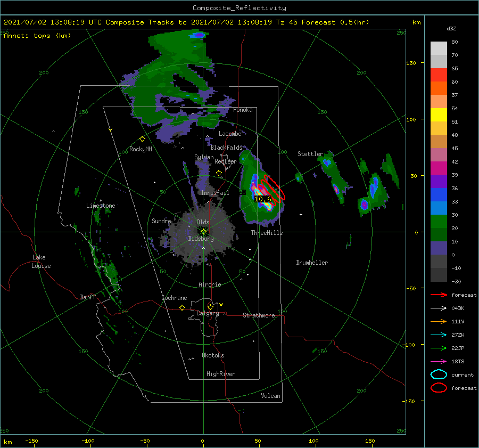Click the Strathmore city label
The height and width of the screenshot is (448, 479).
pyautogui.click(x=259, y=315)
